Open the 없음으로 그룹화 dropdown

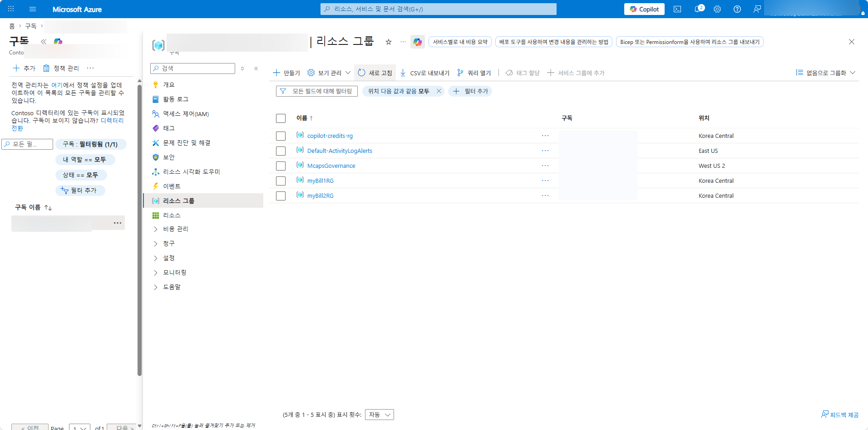click(x=825, y=73)
